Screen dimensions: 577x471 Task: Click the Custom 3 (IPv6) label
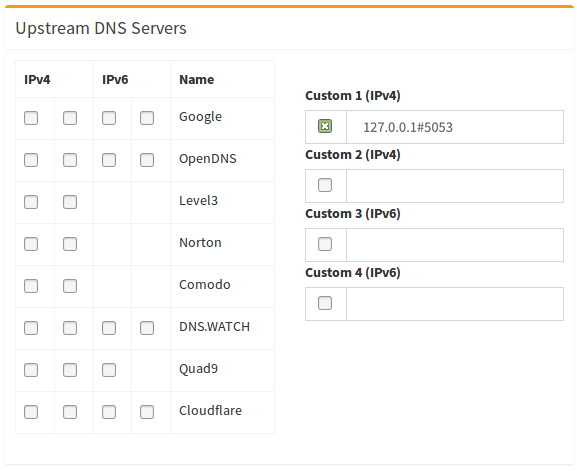(353, 213)
